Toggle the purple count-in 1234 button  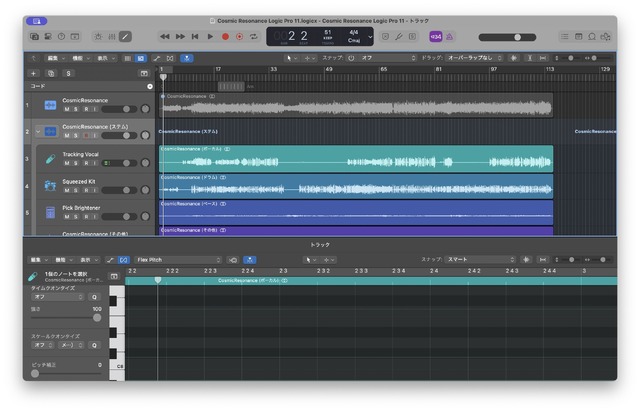(x=436, y=37)
